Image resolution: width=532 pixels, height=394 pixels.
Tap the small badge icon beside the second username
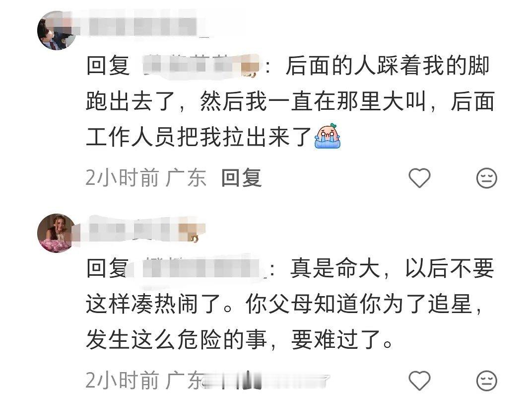195,239
